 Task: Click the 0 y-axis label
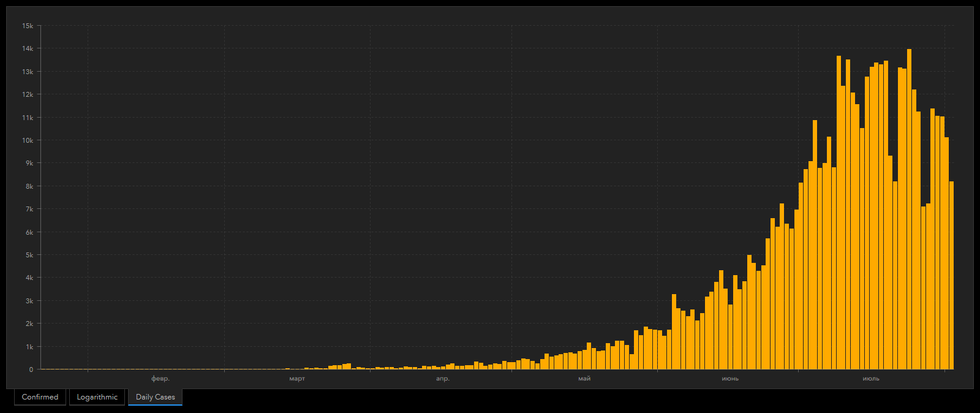pos(31,369)
